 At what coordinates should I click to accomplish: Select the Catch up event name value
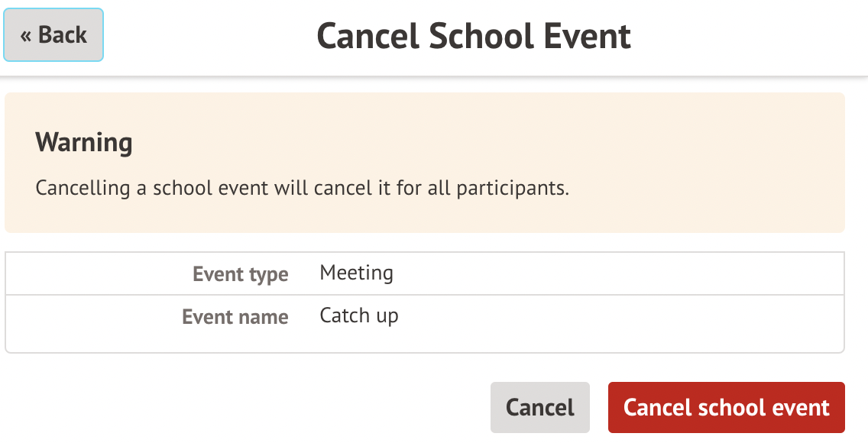click(359, 315)
